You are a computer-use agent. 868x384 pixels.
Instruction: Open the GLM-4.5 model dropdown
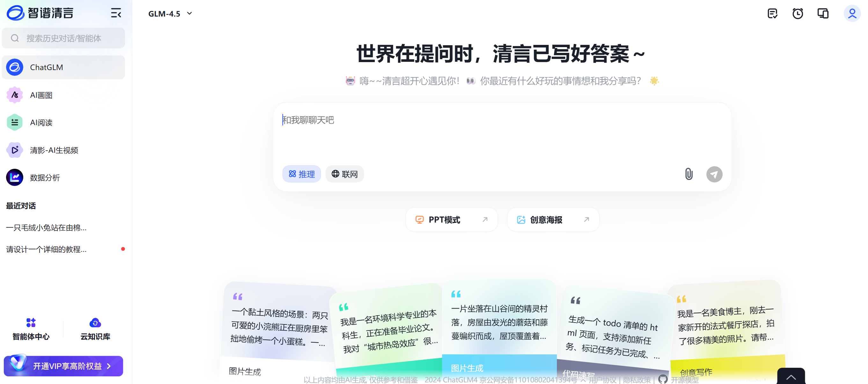pyautogui.click(x=170, y=14)
